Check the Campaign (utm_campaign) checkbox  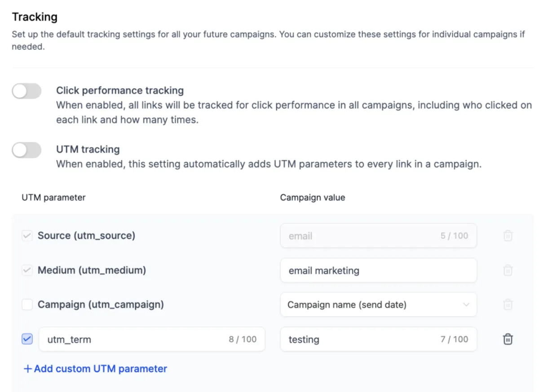point(27,305)
